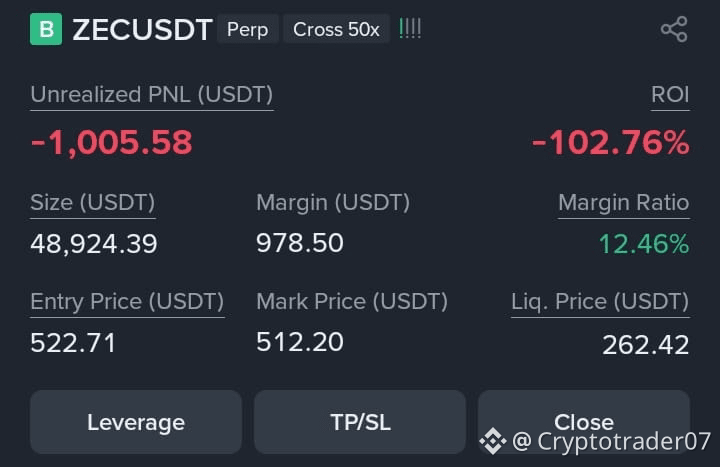Close the ZECUSDT position
Viewport: 720px width, 467px height.
(x=584, y=422)
